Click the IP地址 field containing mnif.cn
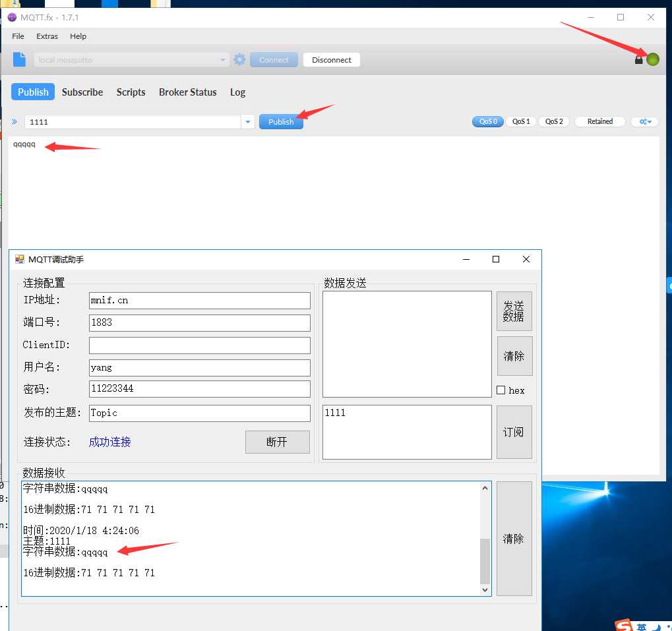Viewport: 672px width, 631px height. point(200,300)
